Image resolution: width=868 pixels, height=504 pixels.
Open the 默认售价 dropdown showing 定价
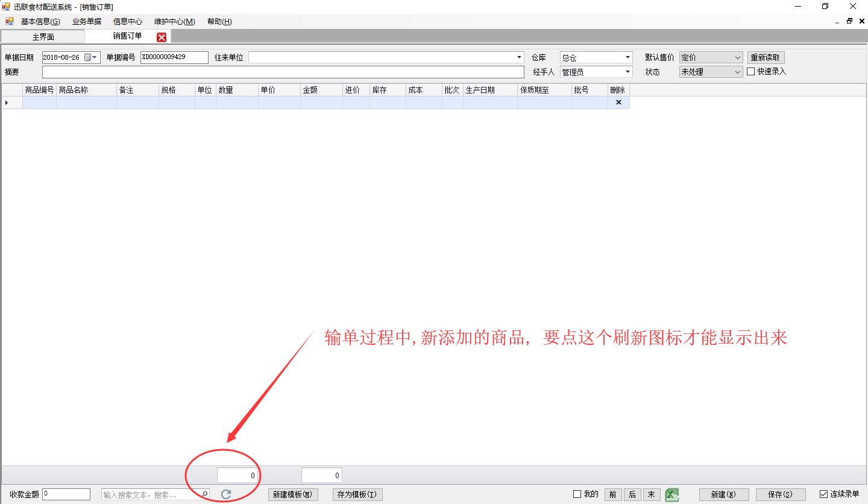738,58
